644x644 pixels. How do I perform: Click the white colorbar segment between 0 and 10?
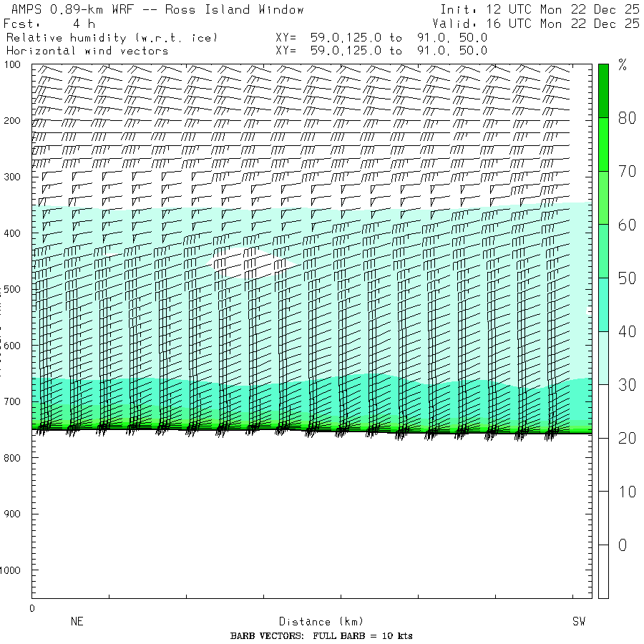[603, 518]
